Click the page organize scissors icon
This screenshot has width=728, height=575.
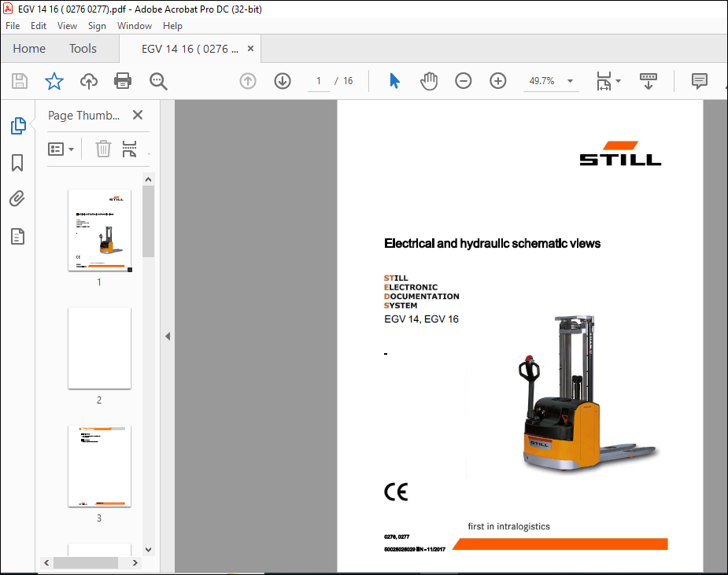(130, 149)
